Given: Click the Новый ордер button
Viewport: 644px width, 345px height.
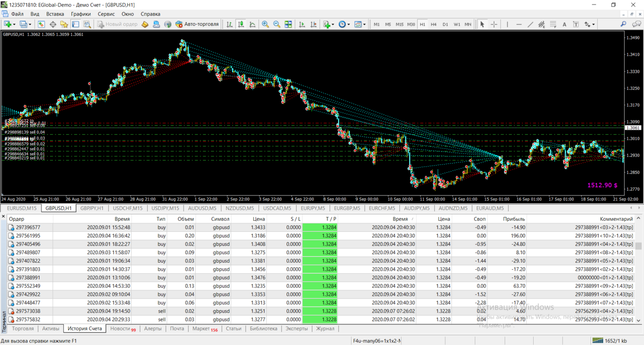Looking at the screenshot, I should tap(117, 24).
